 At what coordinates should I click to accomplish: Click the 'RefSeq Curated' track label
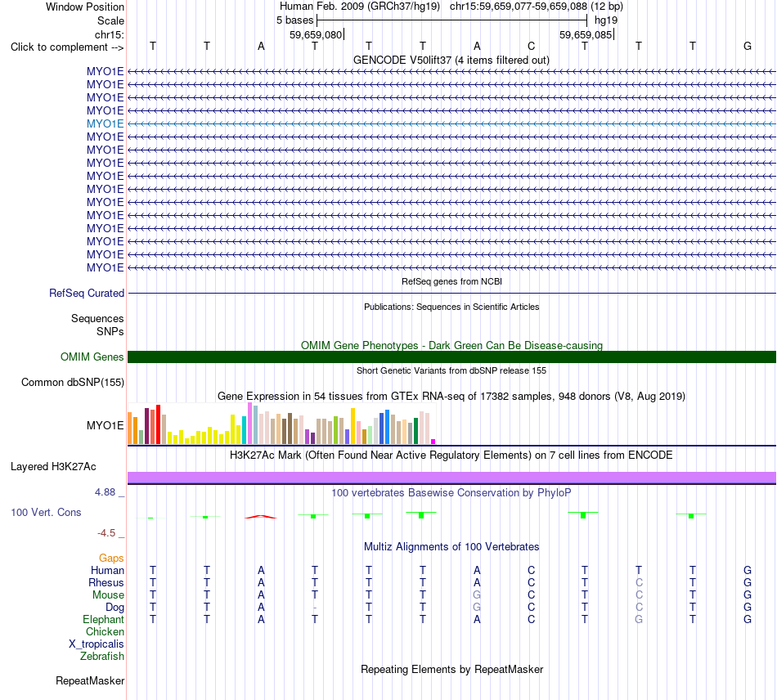[x=87, y=294]
